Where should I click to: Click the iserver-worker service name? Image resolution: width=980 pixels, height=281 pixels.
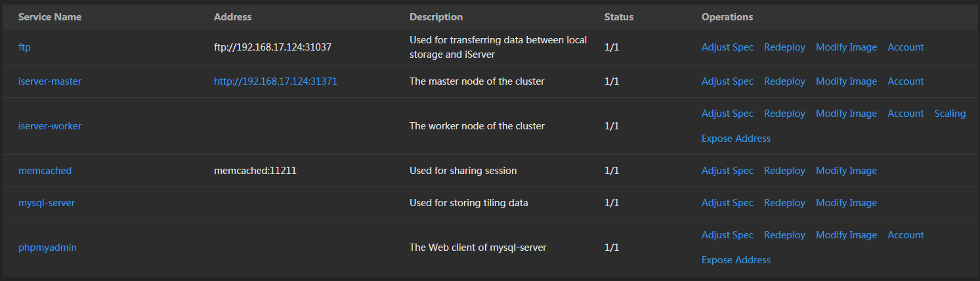(50, 126)
